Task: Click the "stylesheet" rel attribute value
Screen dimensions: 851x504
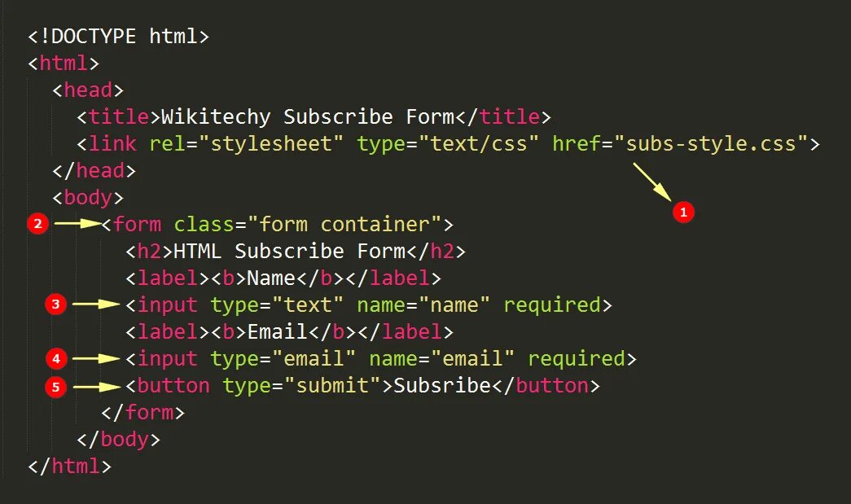Action: [271, 144]
